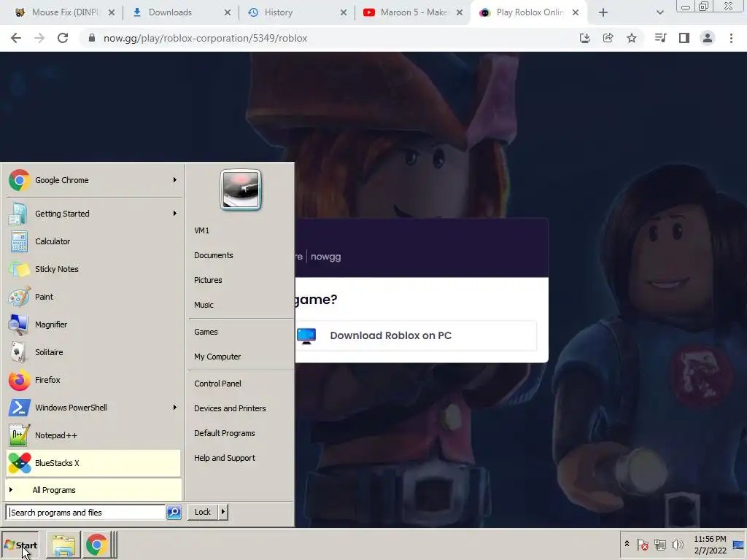
Task: Show hidden tray icons arrow
Action: click(x=627, y=544)
